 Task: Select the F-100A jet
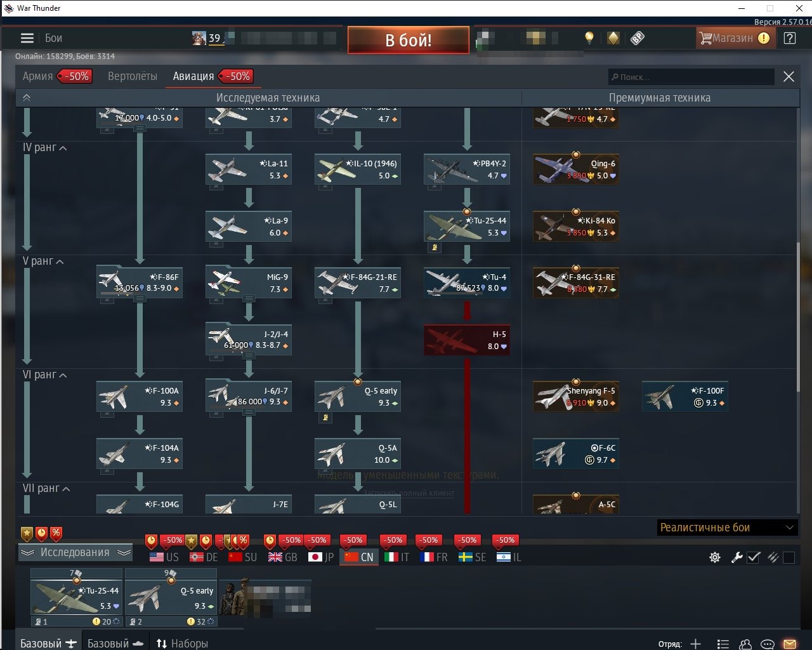pos(140,397)
